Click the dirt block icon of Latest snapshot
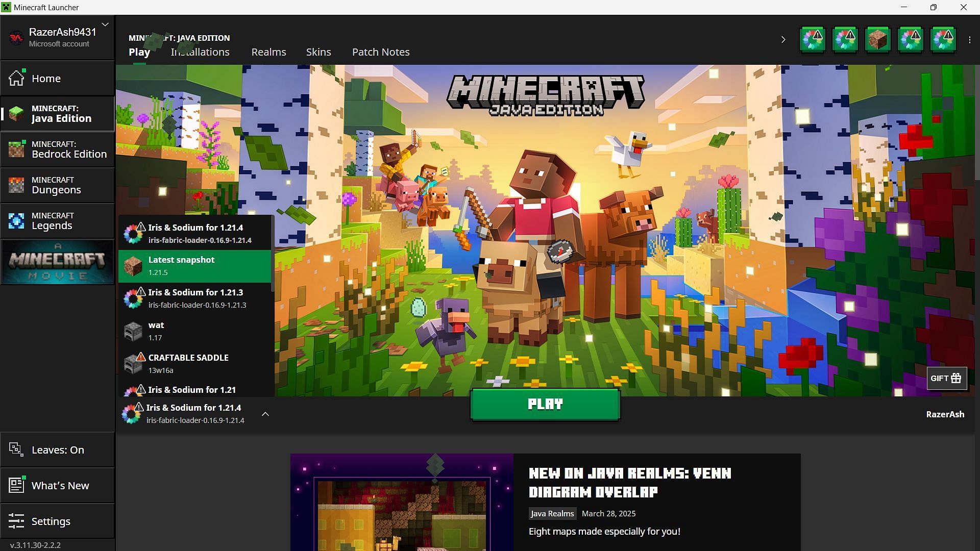Screen dimensions: 980x551 click(x=133, y=266)
